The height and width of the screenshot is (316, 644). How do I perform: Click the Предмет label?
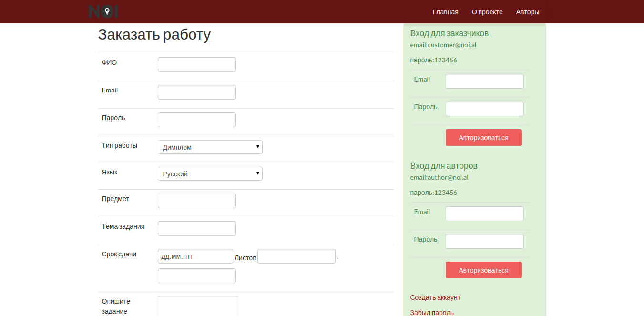click(115, 199)
